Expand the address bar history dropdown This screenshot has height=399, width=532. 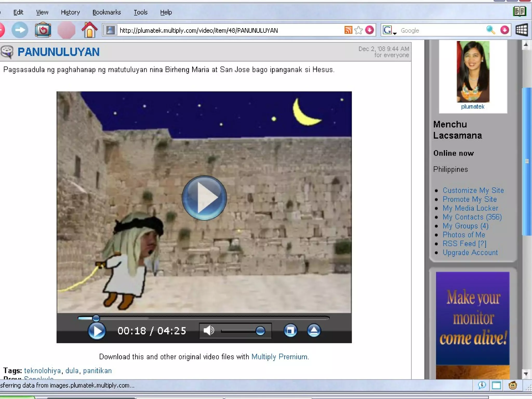click(x=369, y=30)
